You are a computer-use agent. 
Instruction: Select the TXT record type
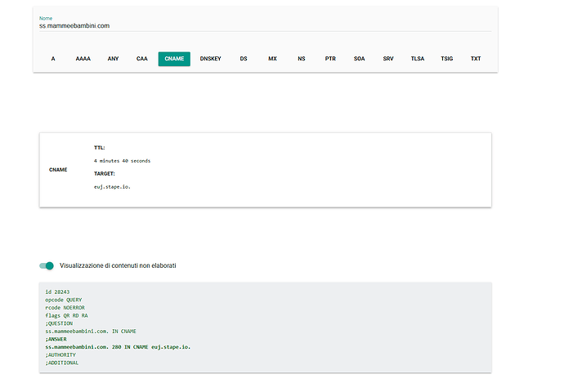click(x=476, y=59)
